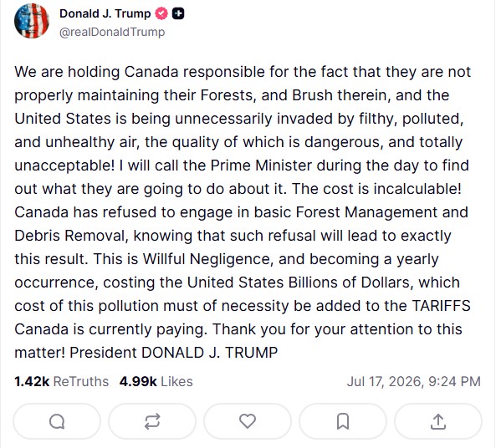Click the 'Prime Minister' text in post
Image resolution: width=496 pixels, height=448 pixels.
pos(261,165)
